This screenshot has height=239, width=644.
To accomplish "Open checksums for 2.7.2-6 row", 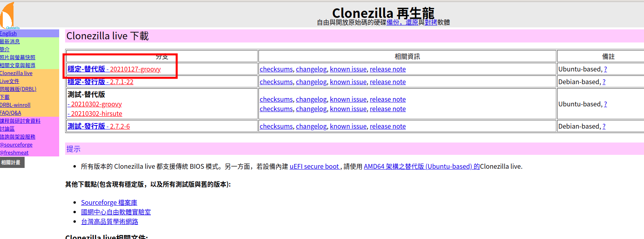I will coord(276,126).
